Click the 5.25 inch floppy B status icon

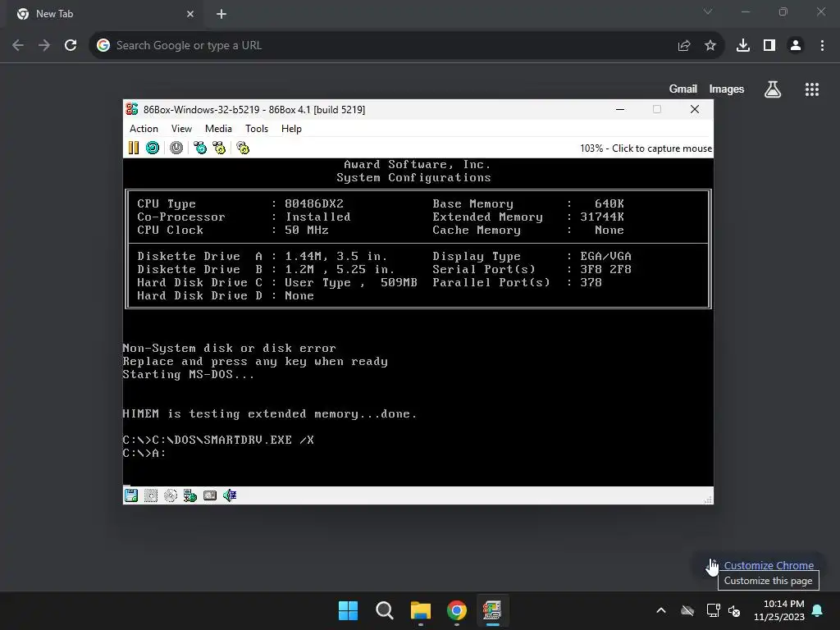[151, 495]
